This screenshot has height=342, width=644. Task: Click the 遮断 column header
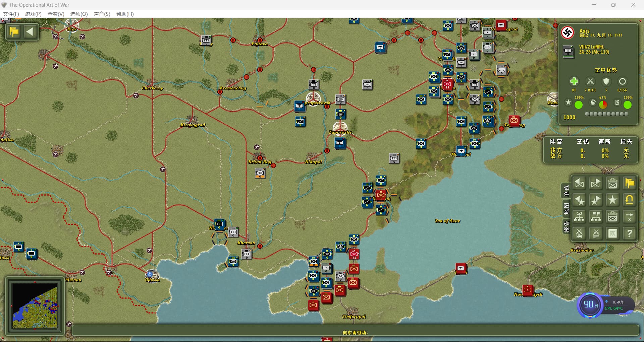point(604,141)
